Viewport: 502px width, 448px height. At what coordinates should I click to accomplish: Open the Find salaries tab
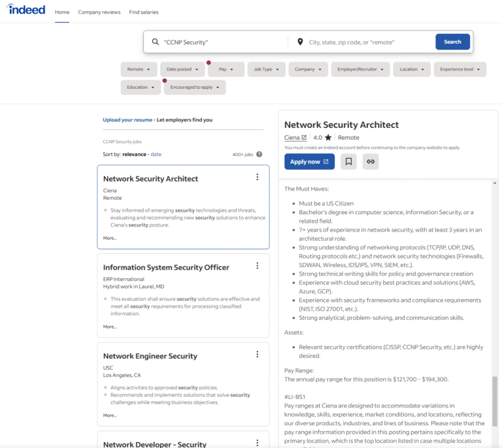click(x=144, y=12)
